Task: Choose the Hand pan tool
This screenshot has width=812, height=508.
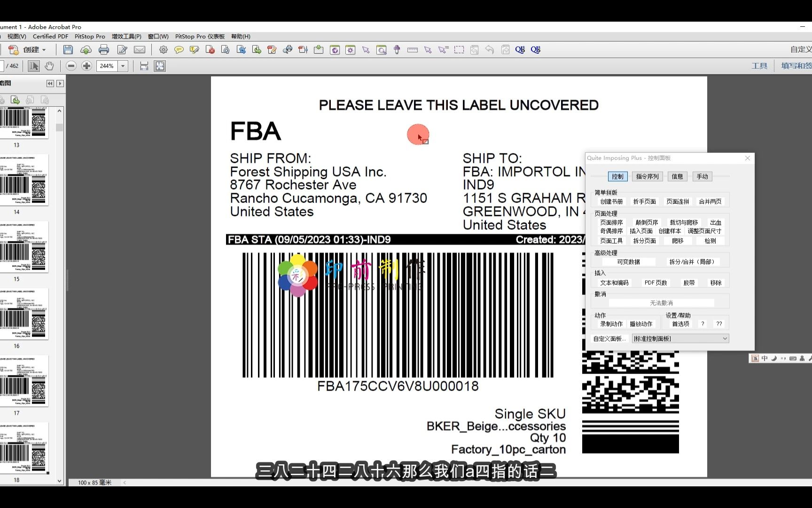Action: pos(49,66)
